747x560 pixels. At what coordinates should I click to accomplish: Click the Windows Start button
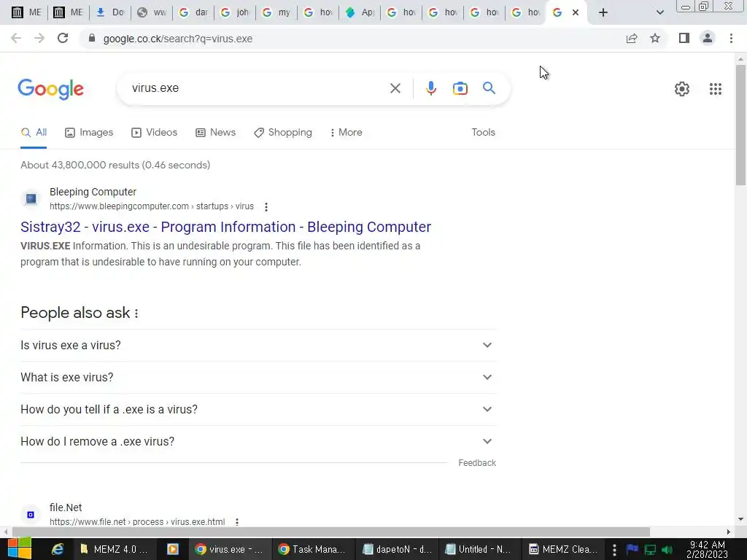pyautogui.click(x=20, y=548)
